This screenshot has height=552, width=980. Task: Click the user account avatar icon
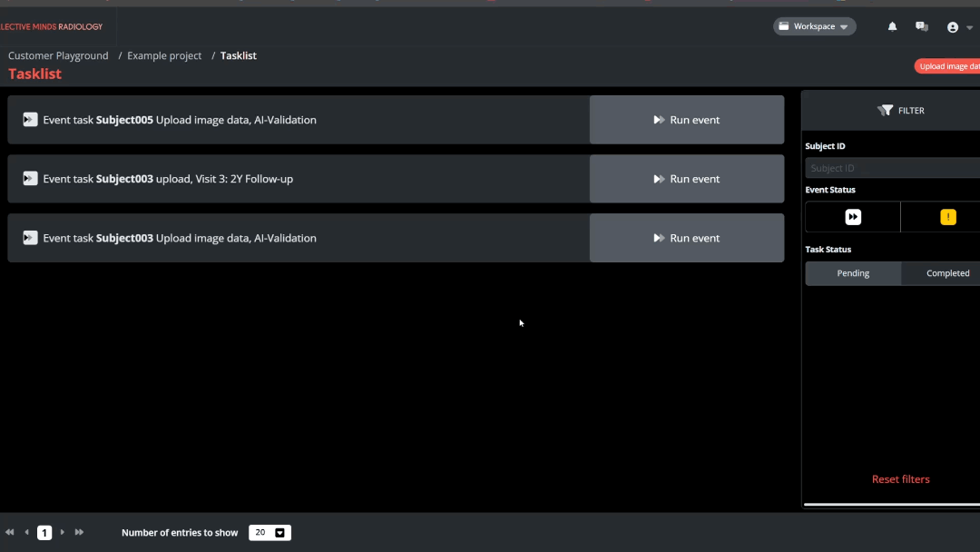point(952,27)
